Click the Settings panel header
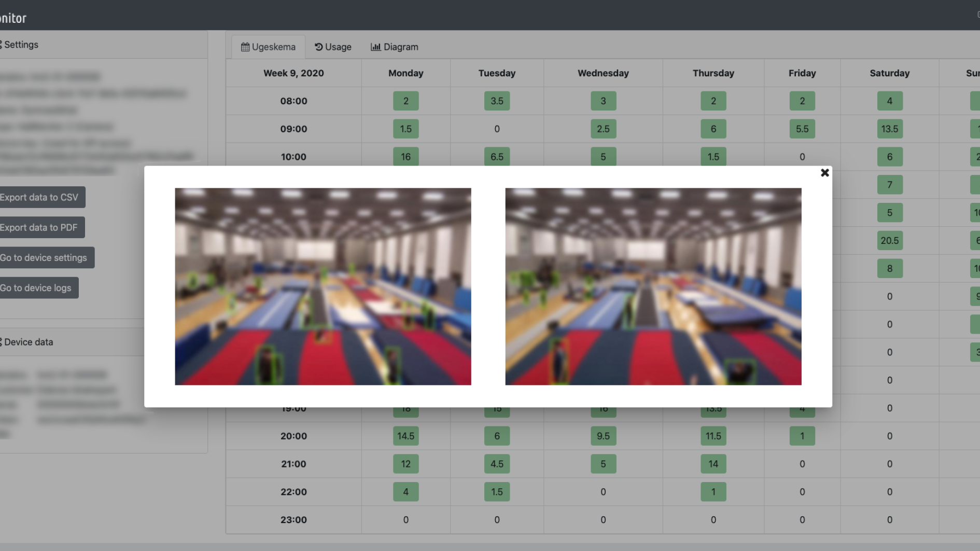The image size is (980, 551). (21, 45)
